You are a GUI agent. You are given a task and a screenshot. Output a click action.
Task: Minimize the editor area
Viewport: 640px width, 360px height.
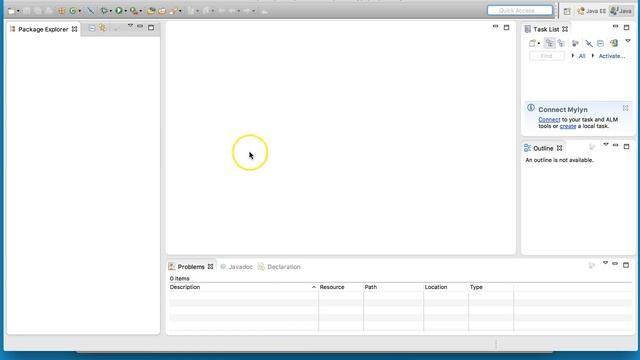(495, 27)
